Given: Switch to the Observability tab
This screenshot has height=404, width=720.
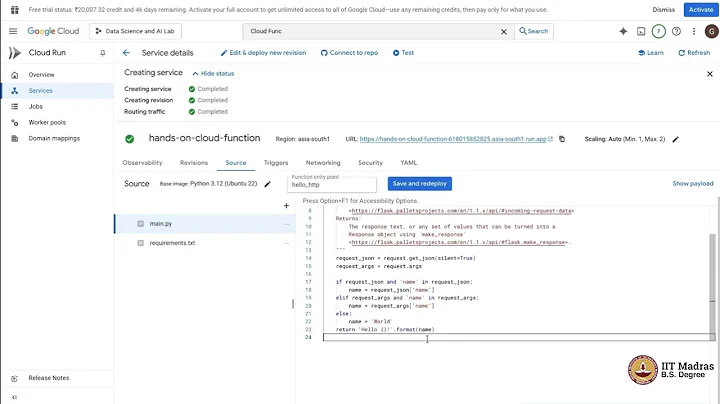Looking at the screenshot, I should point(142,163).
